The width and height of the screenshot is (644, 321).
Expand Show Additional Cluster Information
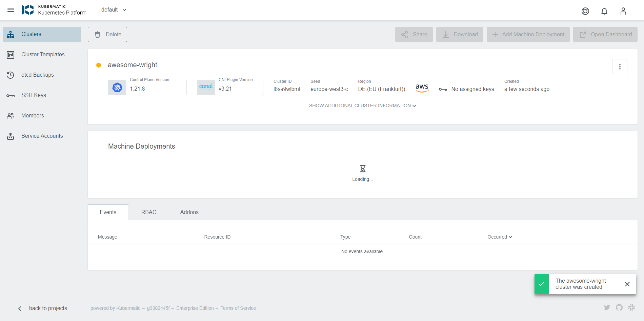click(x=362, y=106)
